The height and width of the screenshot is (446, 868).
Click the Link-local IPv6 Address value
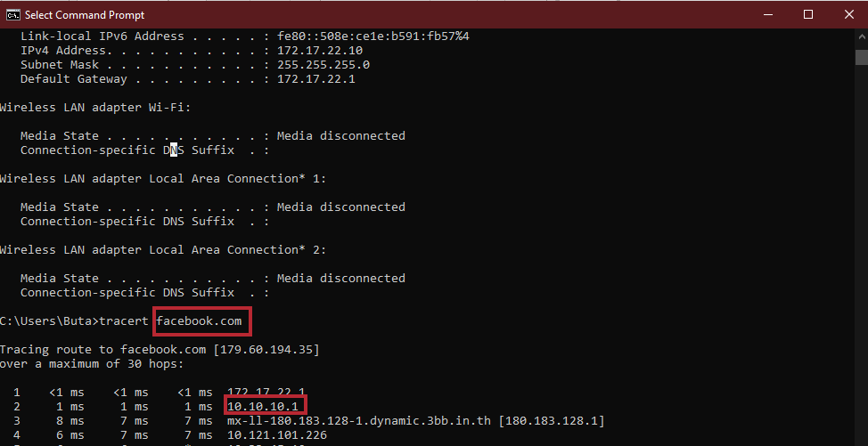point(373,36)
